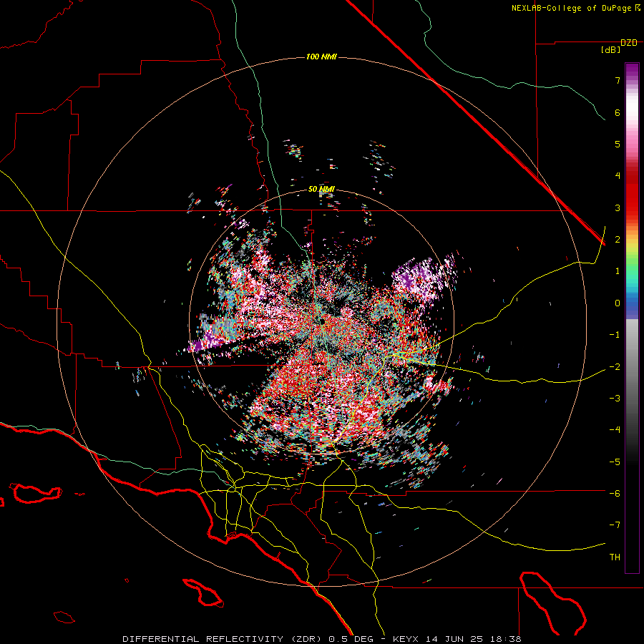Click the positive 6 scale value
Viewport: 644px width, 644px height.
[618, 112]
